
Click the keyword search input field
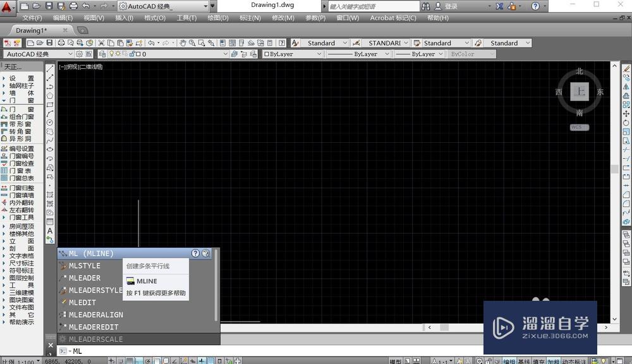click(x=374, y=6)
